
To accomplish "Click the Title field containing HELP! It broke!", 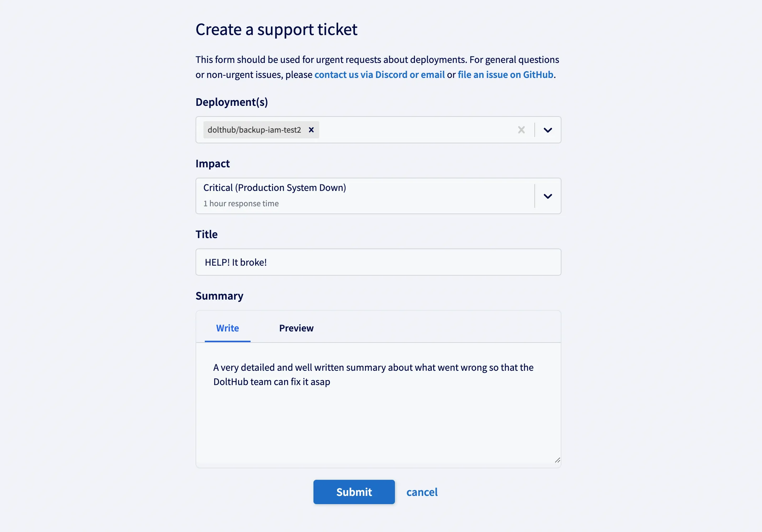I will (378, 262).
